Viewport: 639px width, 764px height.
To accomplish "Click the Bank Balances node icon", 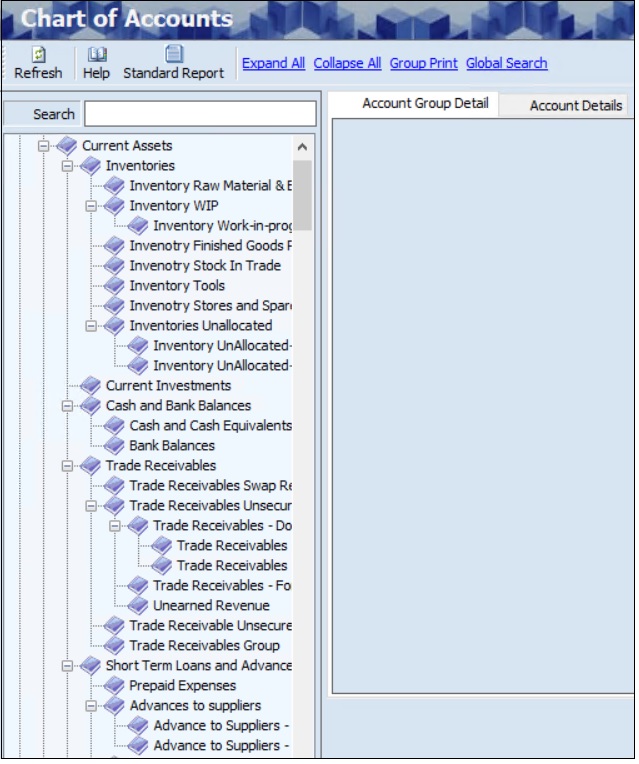I will [x=115, y=446].
